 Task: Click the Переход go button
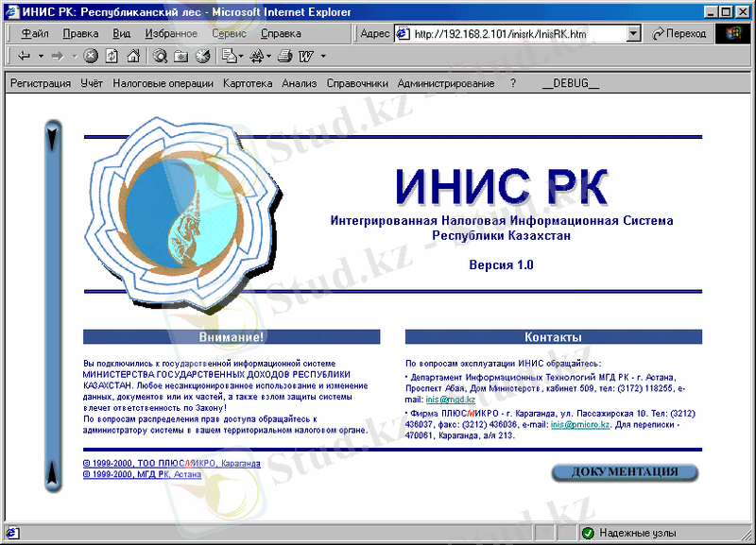point(679,34)
